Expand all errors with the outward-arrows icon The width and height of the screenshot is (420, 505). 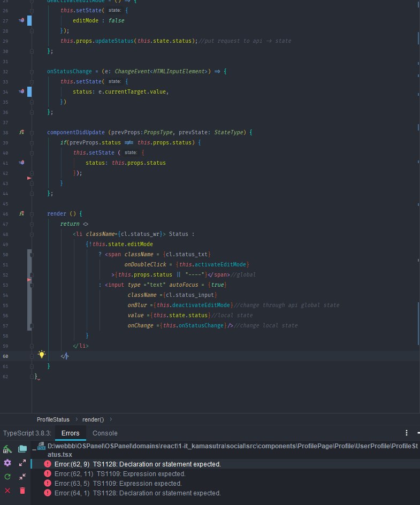tap(22, 463)
